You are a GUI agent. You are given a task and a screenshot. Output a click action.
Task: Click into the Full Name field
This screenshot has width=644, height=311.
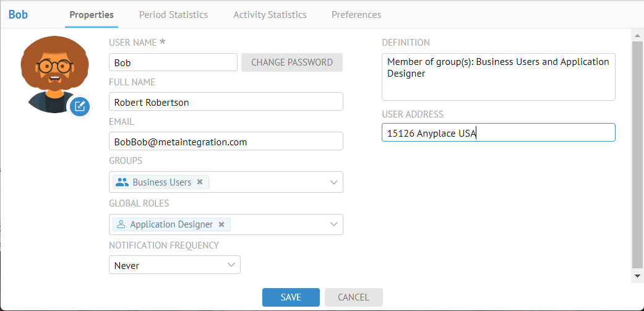coord(226,102)
